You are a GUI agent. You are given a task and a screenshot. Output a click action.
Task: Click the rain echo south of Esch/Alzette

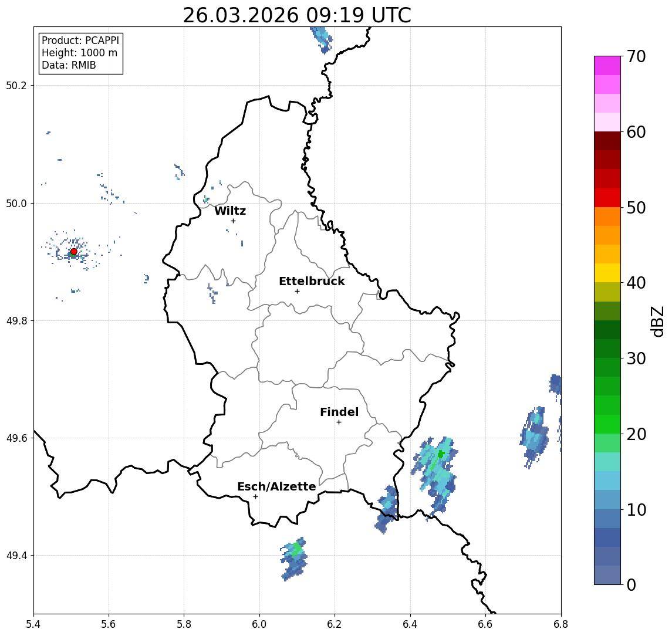pyautogui.click(x=295, y=559)
